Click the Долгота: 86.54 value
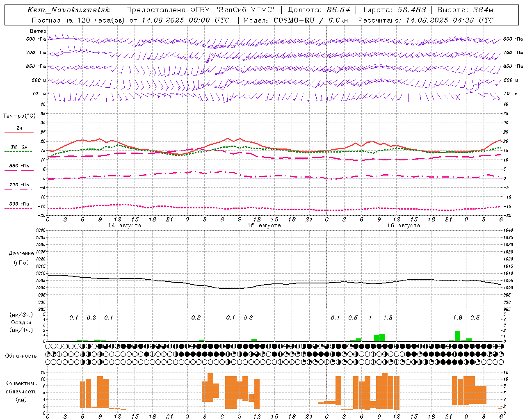Viewport: 525px width, 420px height. pos(319,10)
